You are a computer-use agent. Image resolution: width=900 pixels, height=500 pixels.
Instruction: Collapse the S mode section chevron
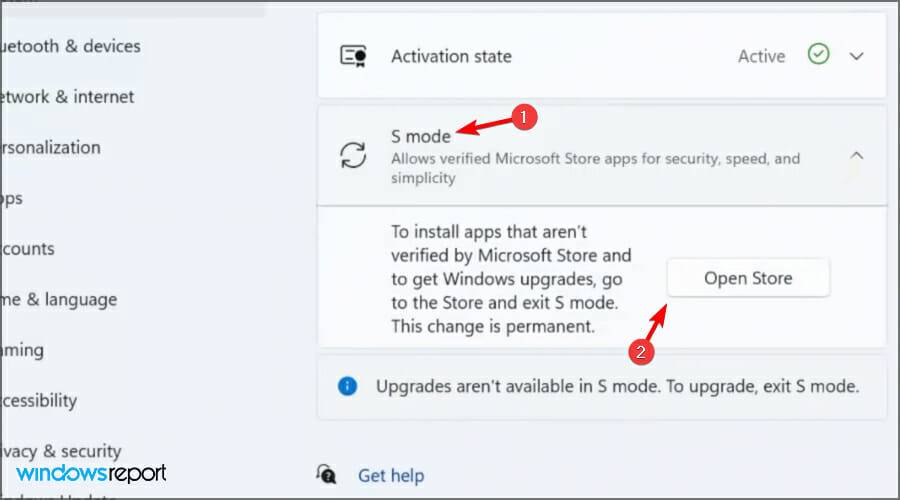click(x=856, y=155)
